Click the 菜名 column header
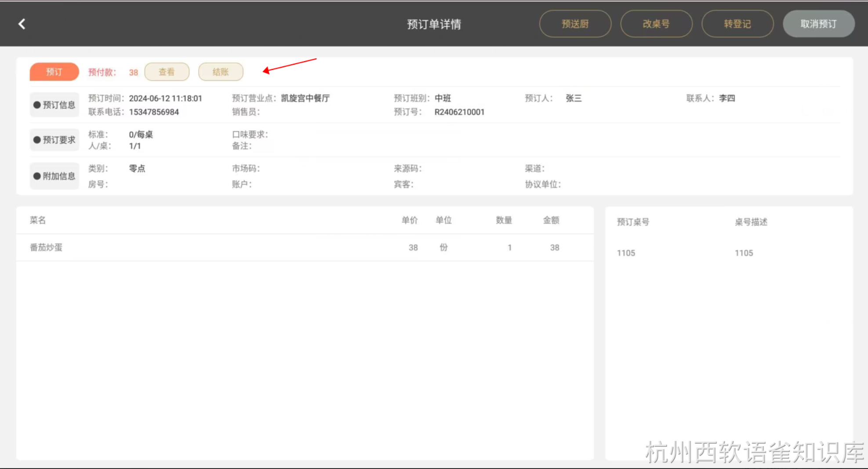This screenshot has width=868, height=469. point(38,220)
